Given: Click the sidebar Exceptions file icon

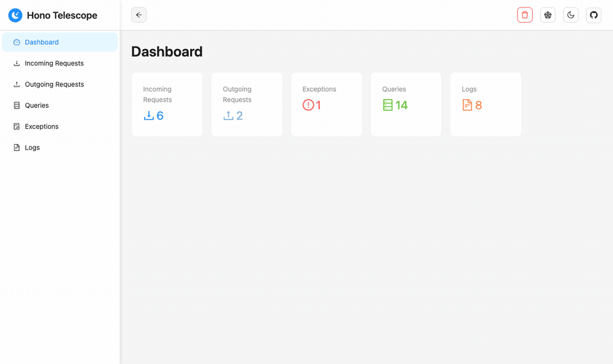Looking at the screenshot, I should click(x=17, y=127).
